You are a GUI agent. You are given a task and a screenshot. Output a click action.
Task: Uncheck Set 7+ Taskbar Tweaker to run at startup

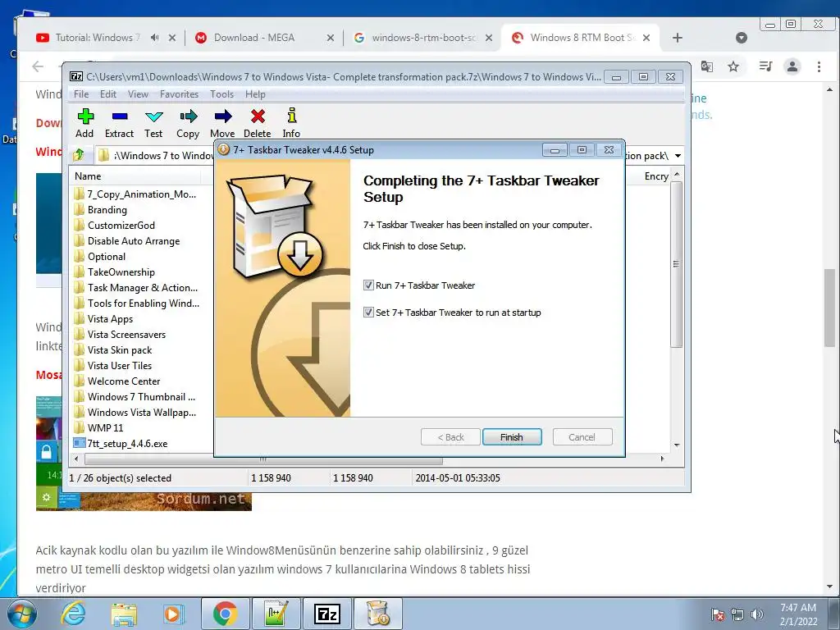368,312
